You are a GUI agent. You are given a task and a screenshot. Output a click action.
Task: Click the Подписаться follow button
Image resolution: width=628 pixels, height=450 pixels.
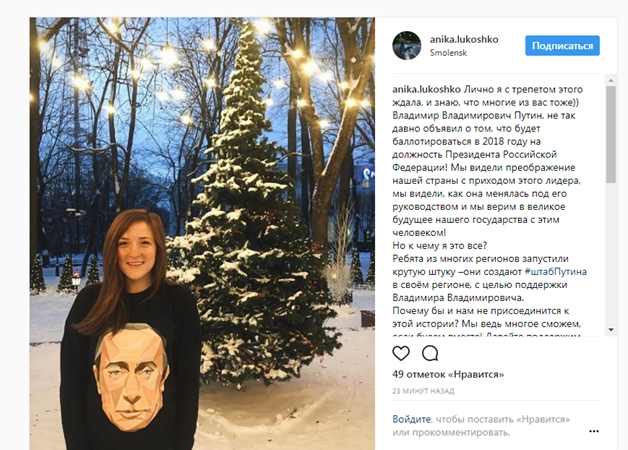click(x=562, y=46)
